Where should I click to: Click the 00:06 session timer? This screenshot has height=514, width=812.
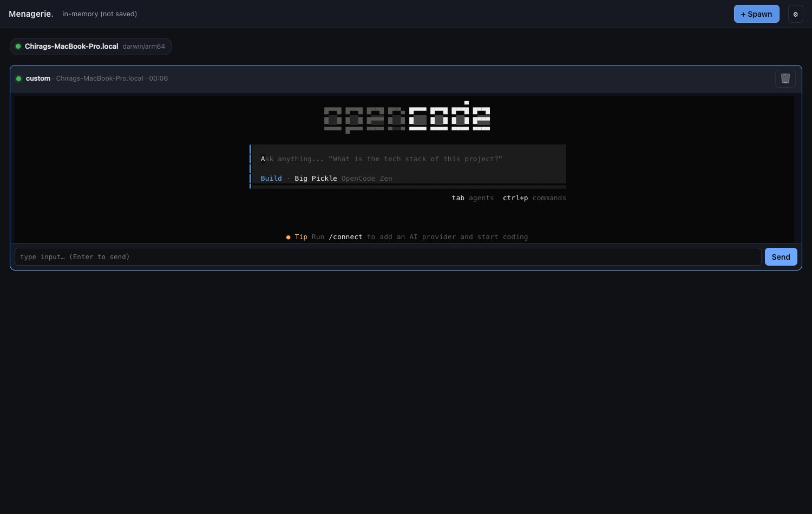159,78
